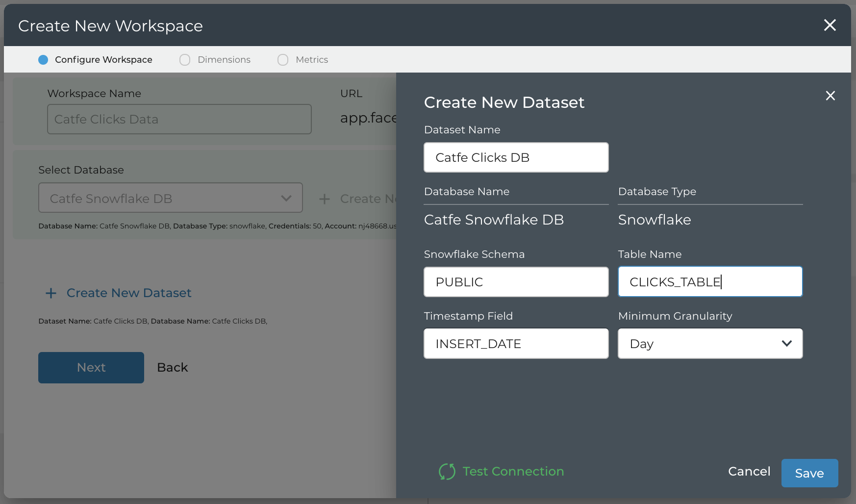Click the Snowflake Schema PUBLIC field
Image resolution: width=856 pixels, height=504 pixels.
click(516, 282)
